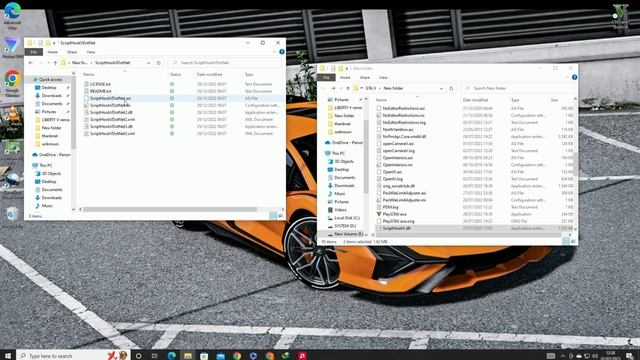The width and height of the screenshot is (640, 360).
Task: Click ScriptHookVDotNet horizontal scrollbar
Action: click(170, 209)
